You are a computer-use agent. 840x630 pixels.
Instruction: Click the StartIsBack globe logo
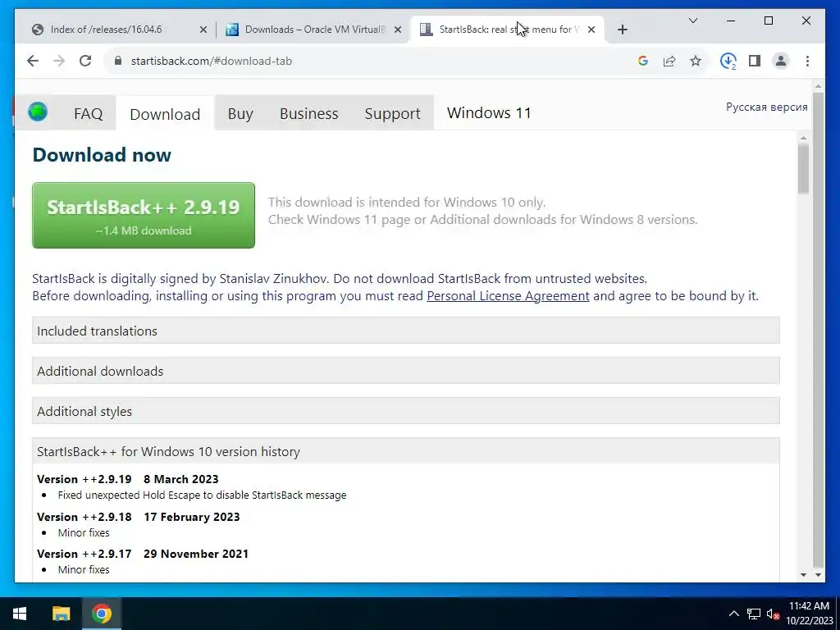tap(38, 112)
